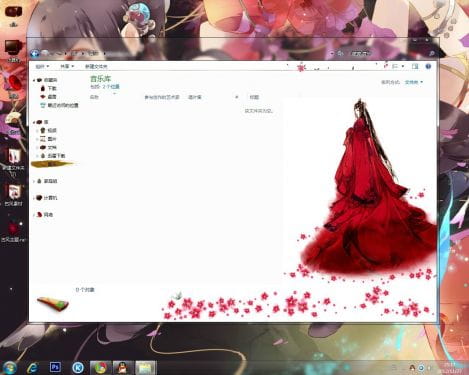Click the blue Back arrow in Explorer
Image resolution: width=469 pixels, height=375 pixels.
(34, 53)
